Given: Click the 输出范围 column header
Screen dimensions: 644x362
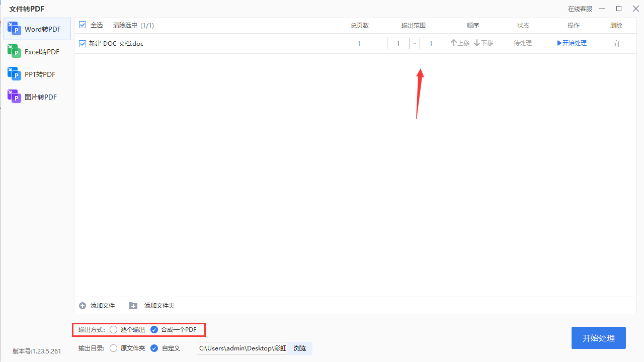Looking at the screenshot, I should (x=414, y=26).
